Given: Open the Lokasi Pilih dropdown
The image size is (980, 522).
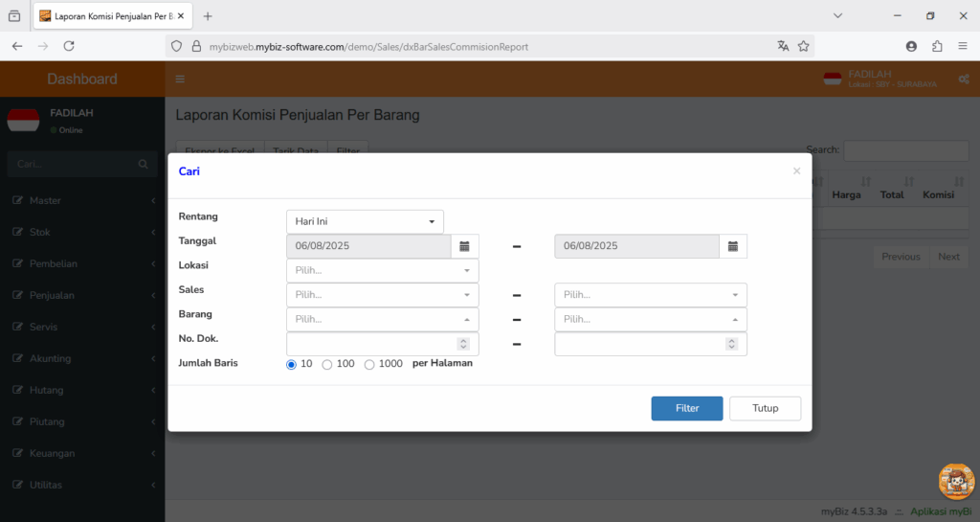Looking at the screenshot, I should pyautogui.click(x=383, y=271).
